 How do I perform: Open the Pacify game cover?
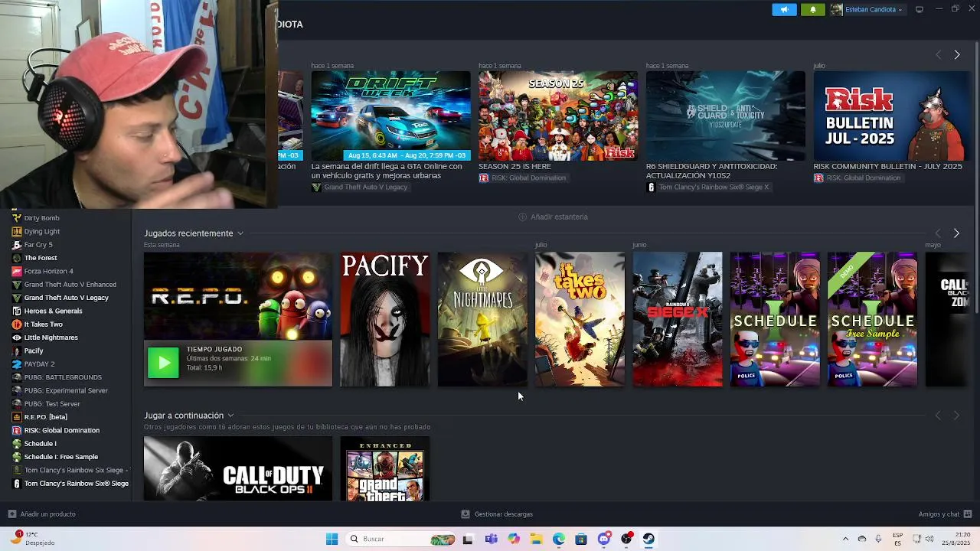click(x=384, y=319)
